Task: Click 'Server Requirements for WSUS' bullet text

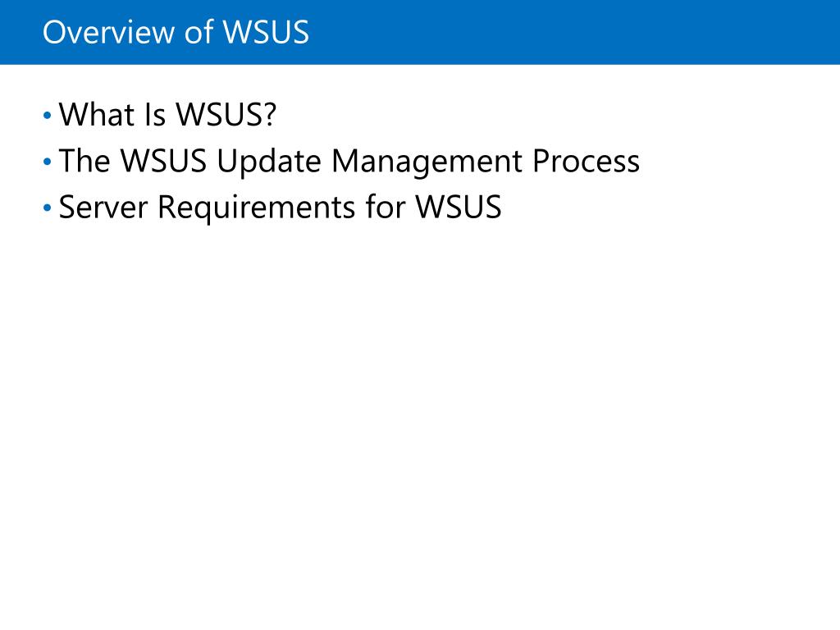Action: [281, 208]
